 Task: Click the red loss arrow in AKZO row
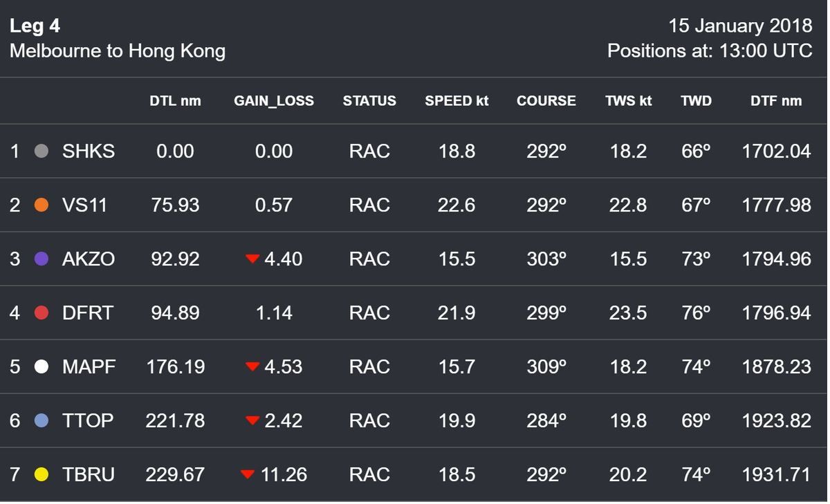[x=252, y=259]
